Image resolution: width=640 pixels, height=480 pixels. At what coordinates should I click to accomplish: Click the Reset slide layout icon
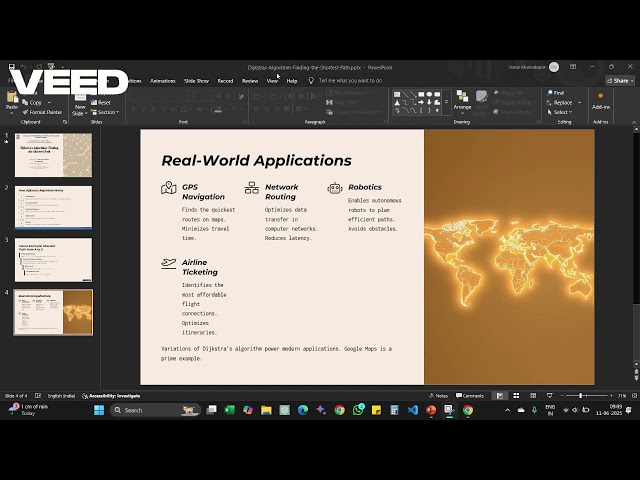pyautogui.click(x=101, y=102)
